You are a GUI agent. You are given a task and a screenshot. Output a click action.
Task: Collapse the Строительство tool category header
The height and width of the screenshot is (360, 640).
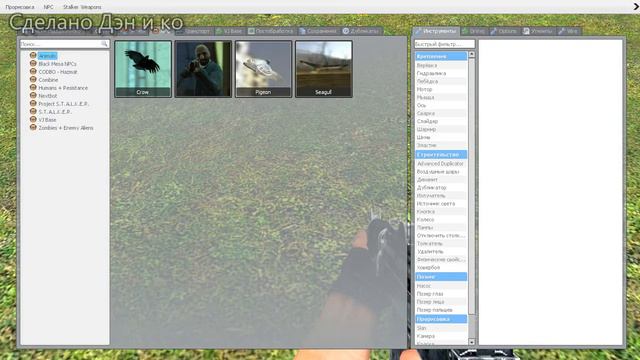coord(441,155)
